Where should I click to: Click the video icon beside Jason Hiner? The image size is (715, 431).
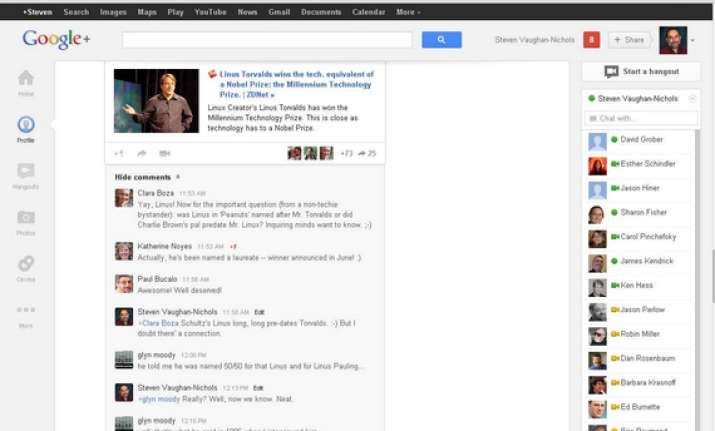(x=615, y=188)
